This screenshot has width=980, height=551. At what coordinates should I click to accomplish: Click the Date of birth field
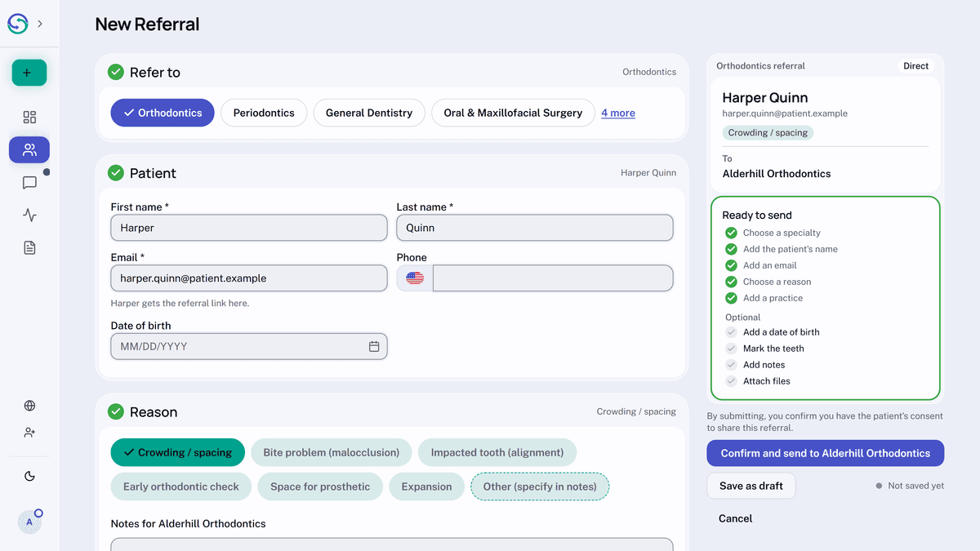(249, 346)
